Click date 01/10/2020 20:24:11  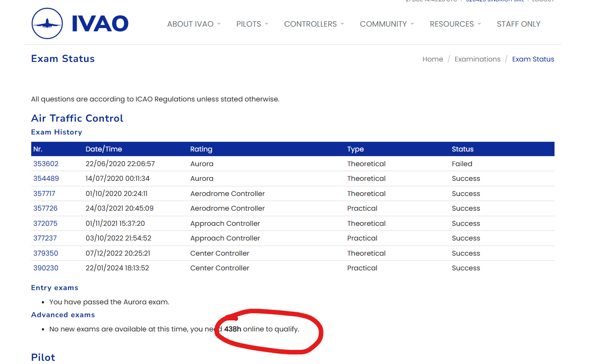tap(117, 194)
